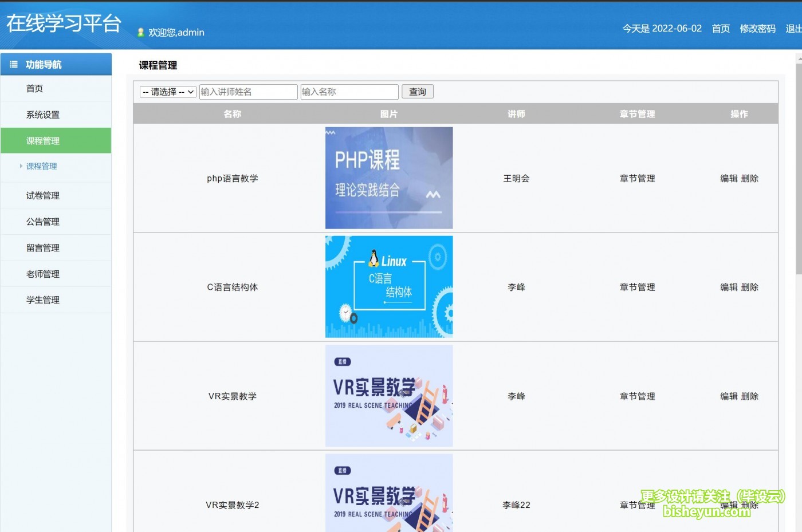
Task: Click 编辑 for C语言结构体
Action: pos(729,287)
